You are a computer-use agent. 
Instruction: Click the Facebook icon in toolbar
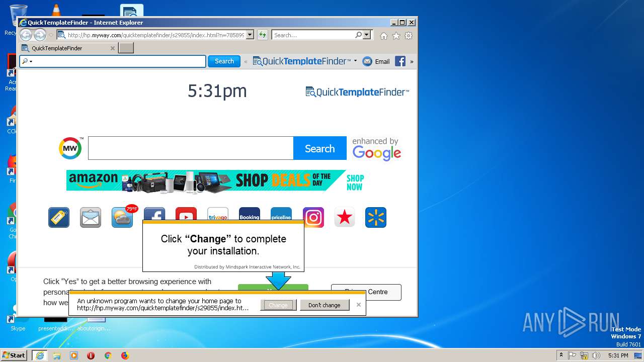click(x=400, y=61)
